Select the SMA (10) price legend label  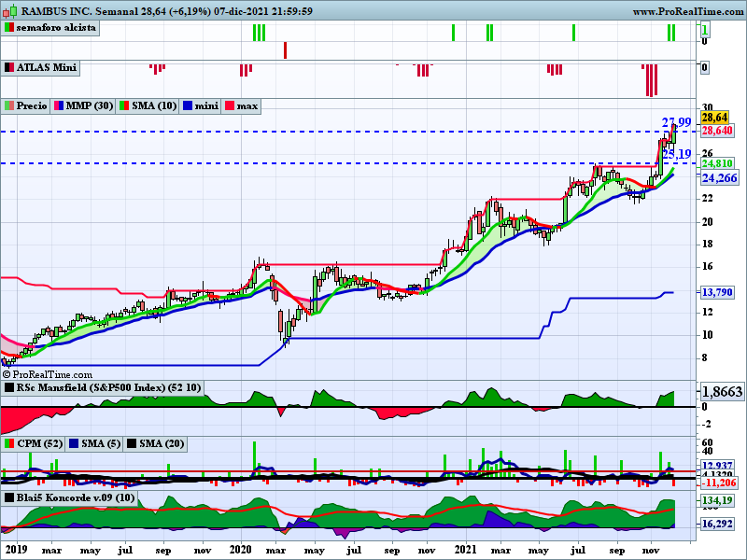pyautogui.click(x=154, y=105)
